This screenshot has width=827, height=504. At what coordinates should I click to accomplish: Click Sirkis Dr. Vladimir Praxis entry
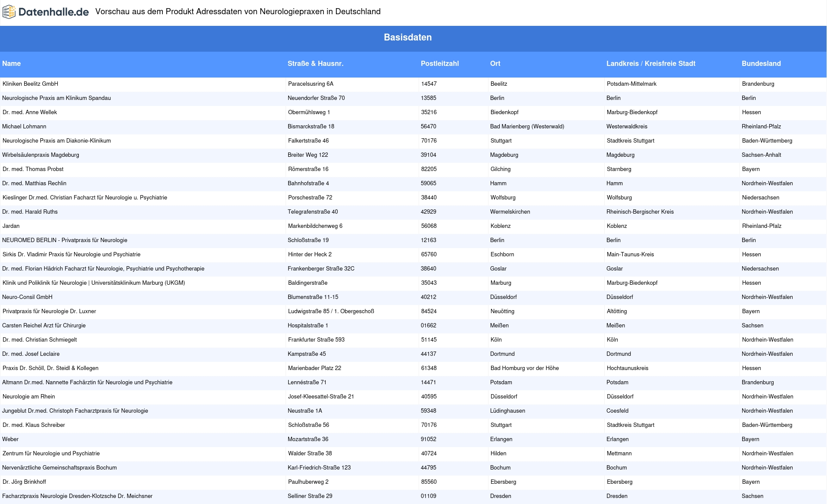pos(72,255)
